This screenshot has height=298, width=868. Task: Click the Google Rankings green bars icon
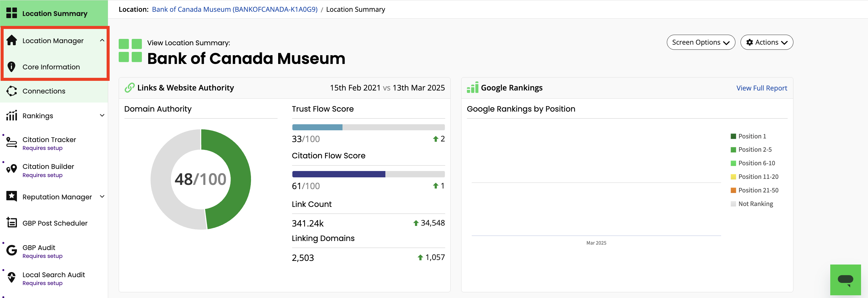point(472,87)
